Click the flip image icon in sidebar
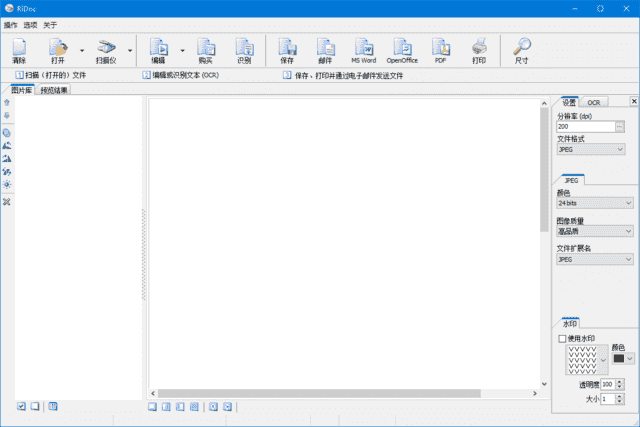Screen dimensions: 640x427 point(7,171)
